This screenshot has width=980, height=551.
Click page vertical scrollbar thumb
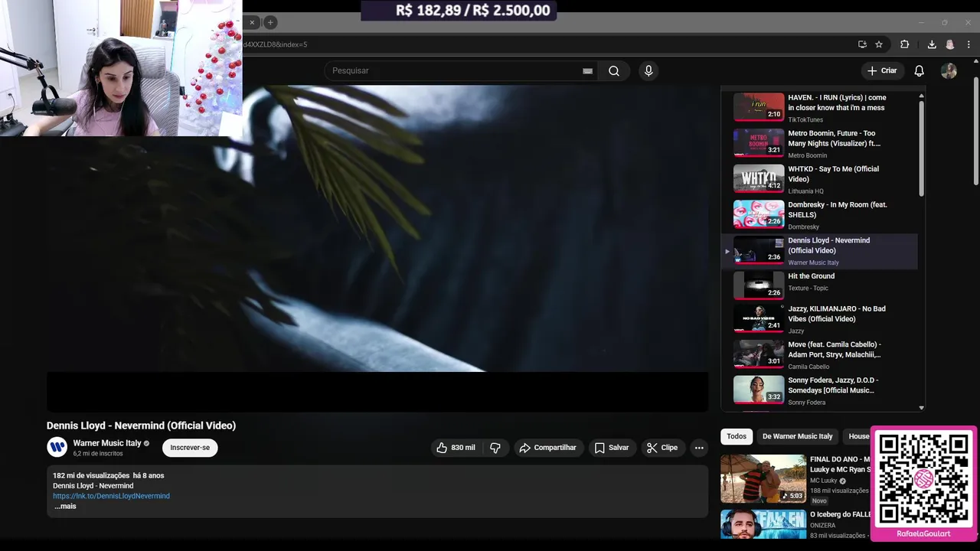[x=975, y=130]
